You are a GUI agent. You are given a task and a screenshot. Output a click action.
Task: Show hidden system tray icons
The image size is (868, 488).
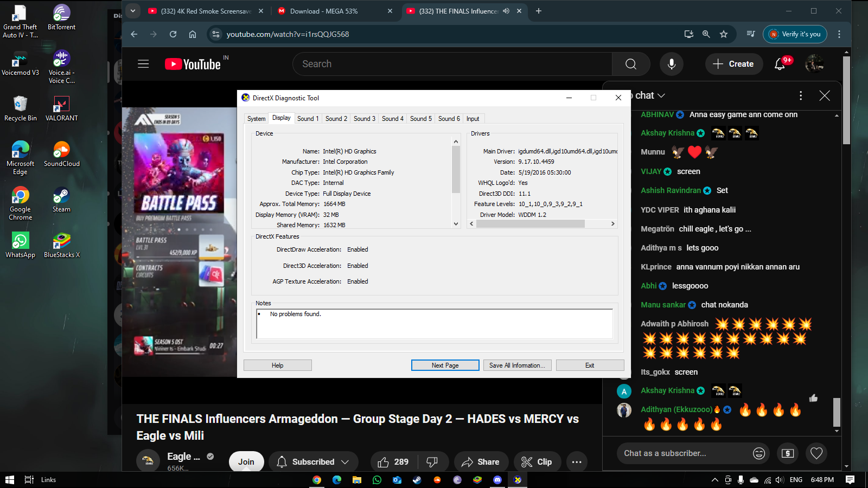[x=715, y=480]
